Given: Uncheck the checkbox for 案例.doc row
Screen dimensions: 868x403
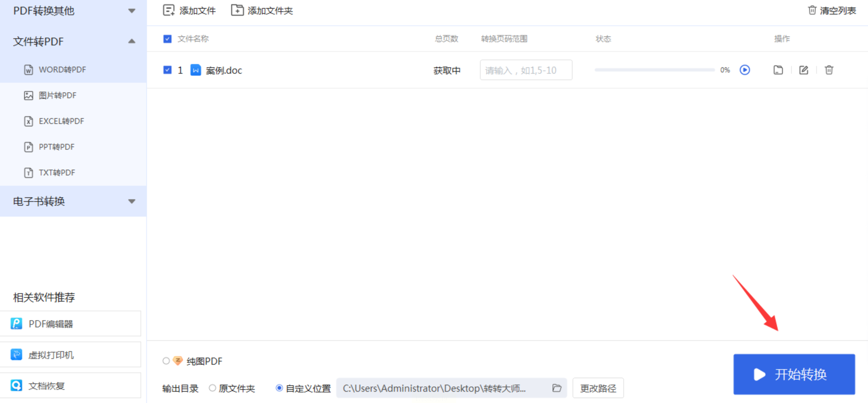Looking at the screenshot, I should (x=167, y=70).
